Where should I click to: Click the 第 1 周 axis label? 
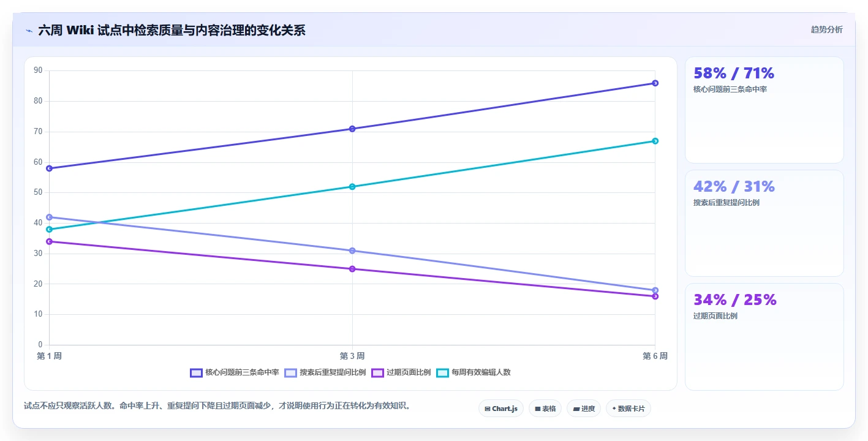coord(49,356)
